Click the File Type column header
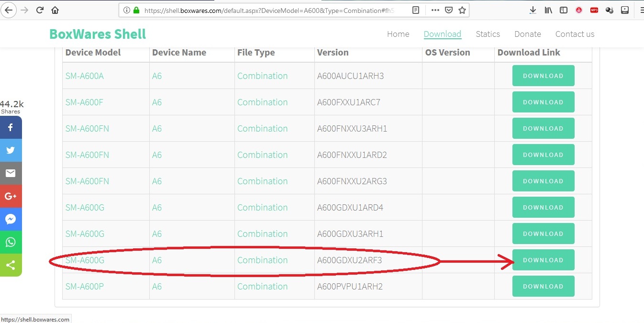The height and width of the screenshot is (323, 644). [x=256, y=53]
